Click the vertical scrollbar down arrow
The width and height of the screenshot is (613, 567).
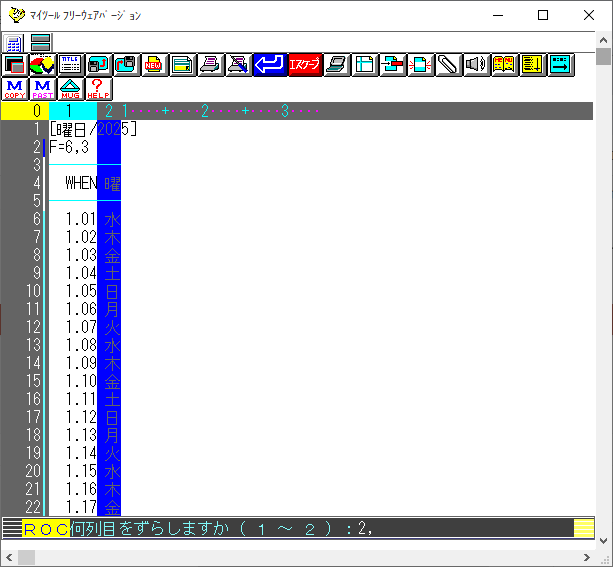603,541
